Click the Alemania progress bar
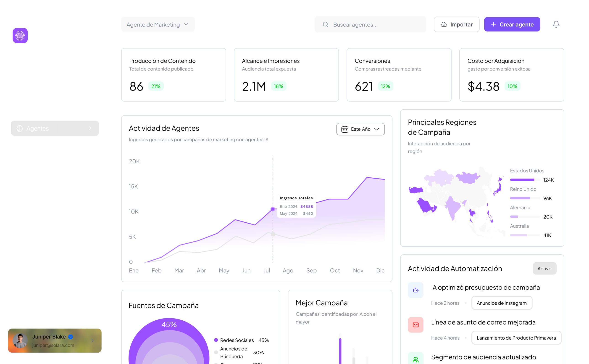589x364 pixels. (x=525, y=217)
